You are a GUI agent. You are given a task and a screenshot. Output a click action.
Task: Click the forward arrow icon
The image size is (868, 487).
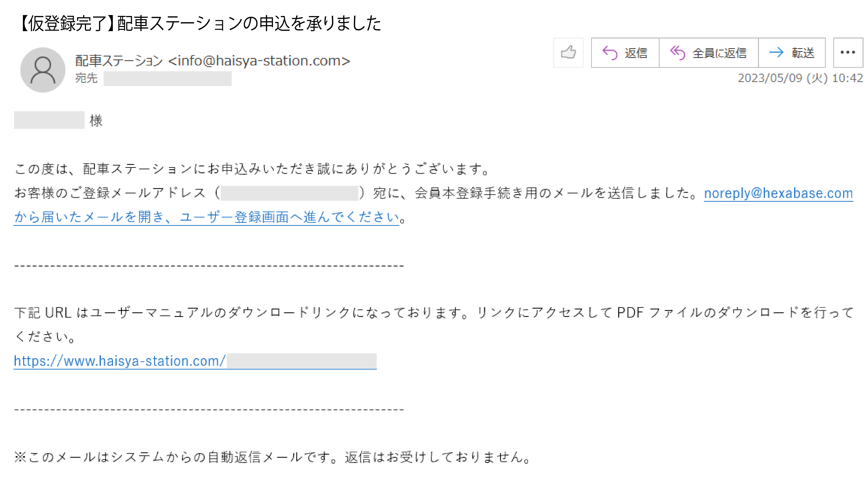pos(776,52)
